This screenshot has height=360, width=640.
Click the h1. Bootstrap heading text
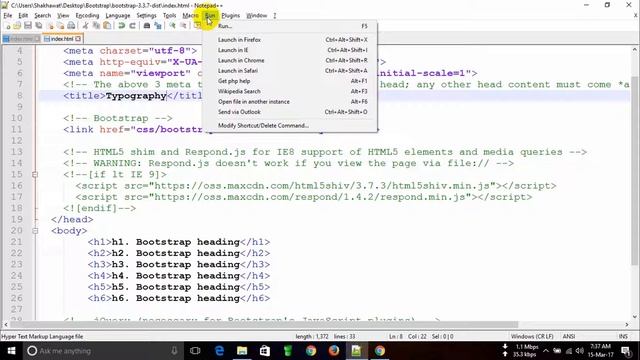176,242
